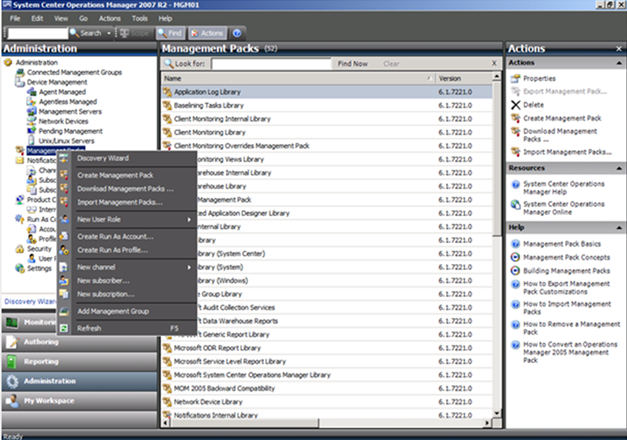This screenshot has width=627, height=440.
Task: Click Management Servers tree icon
Action: click(31, 112)
